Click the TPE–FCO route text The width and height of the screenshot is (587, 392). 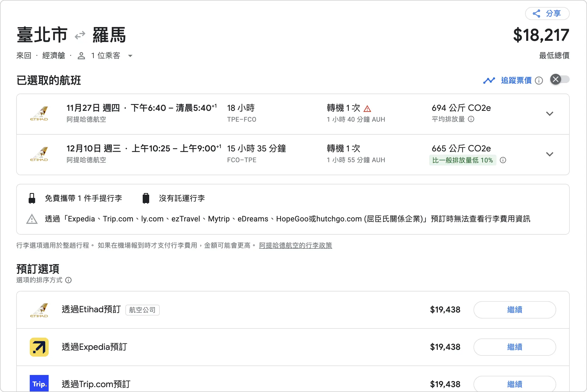(x=242, y=119)
